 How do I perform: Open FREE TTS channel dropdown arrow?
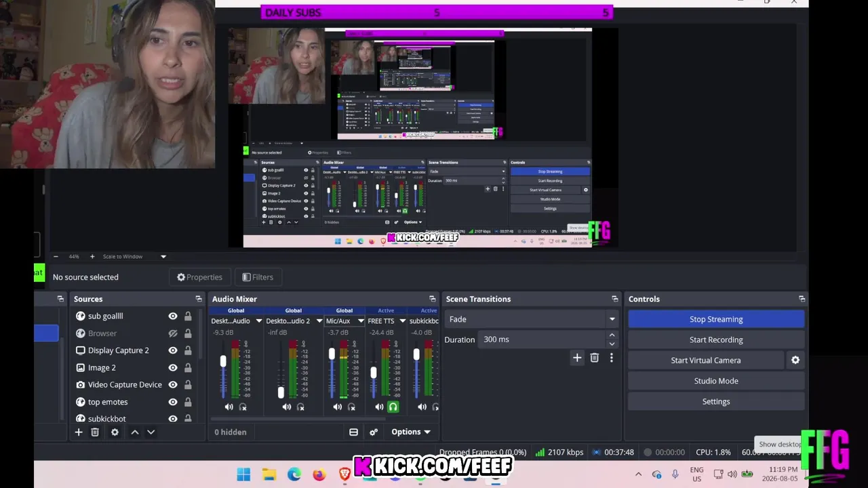[x=402, y=321]
